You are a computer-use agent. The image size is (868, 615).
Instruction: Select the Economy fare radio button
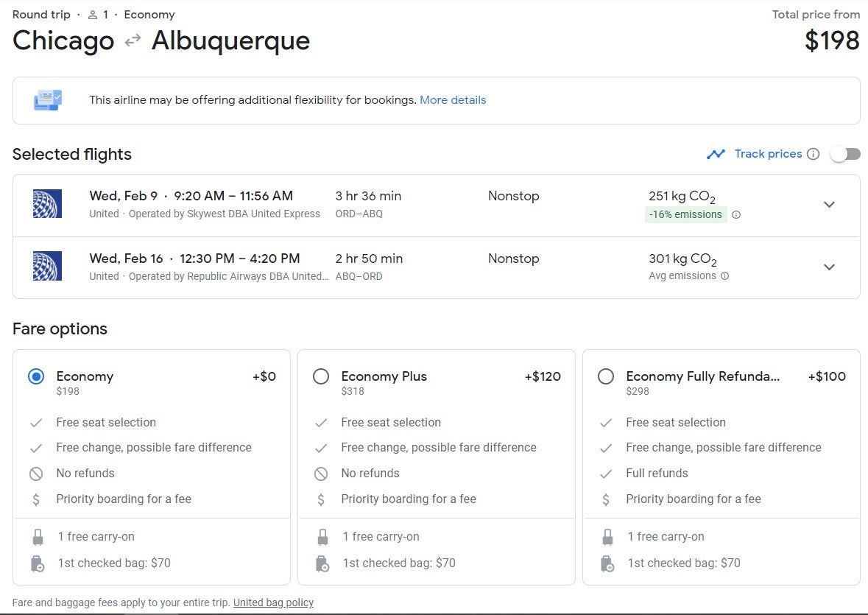click(36, 376)
